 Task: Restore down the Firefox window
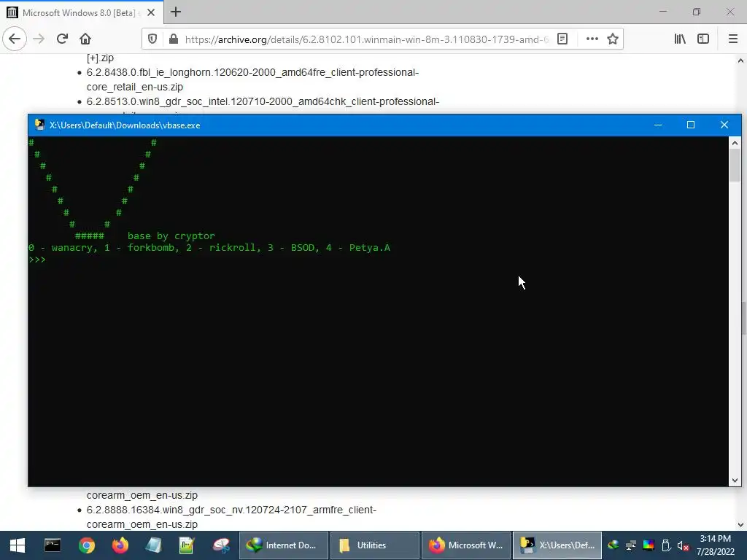pos(697,12)
